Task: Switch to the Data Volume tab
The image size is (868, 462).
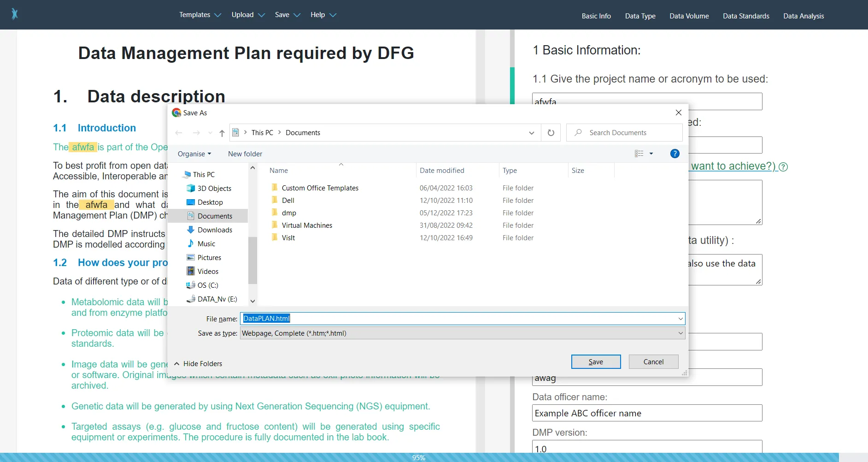Action: click(689, 16)
